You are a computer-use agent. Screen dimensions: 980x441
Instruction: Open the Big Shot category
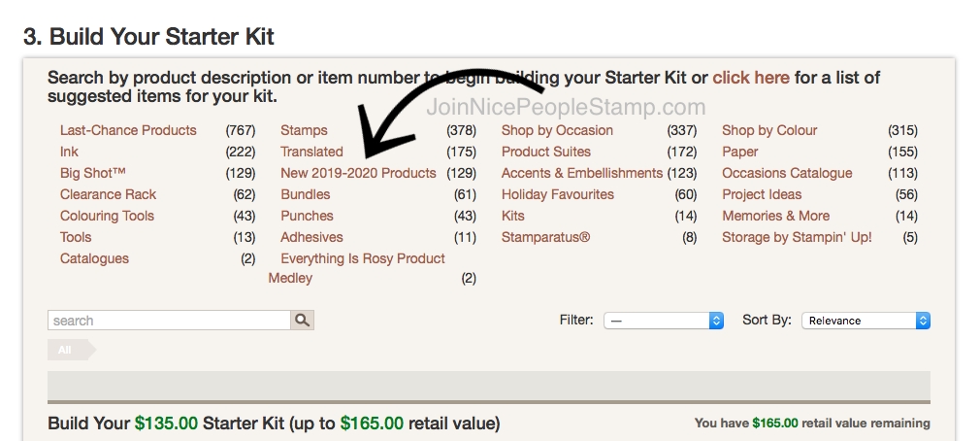tap(93, 173)
